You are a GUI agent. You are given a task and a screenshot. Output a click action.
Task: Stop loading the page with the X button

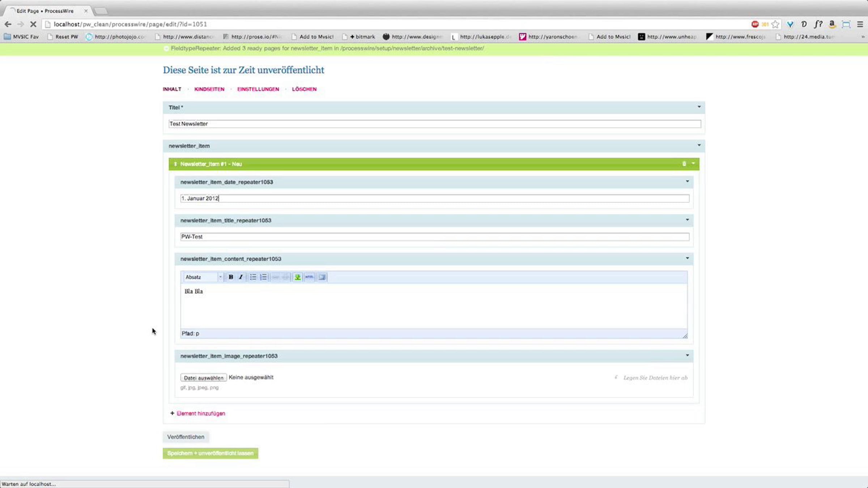tap(33, 24)
